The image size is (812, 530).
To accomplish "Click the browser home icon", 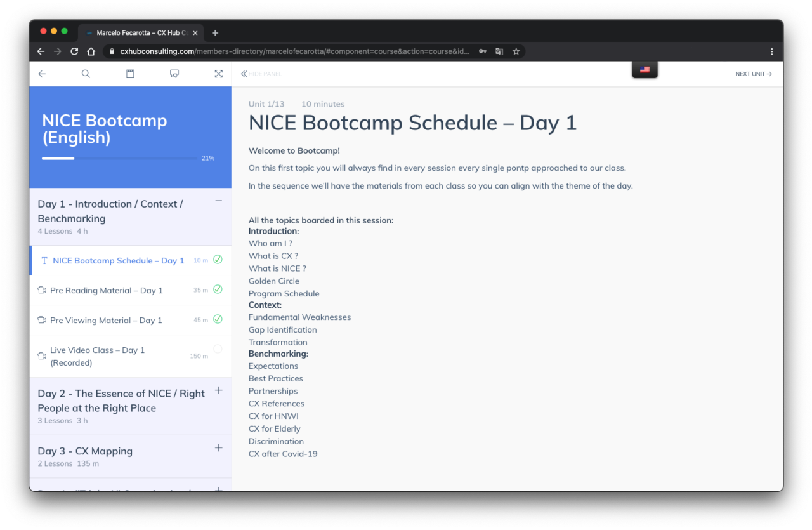I will (x=91, y=51).
